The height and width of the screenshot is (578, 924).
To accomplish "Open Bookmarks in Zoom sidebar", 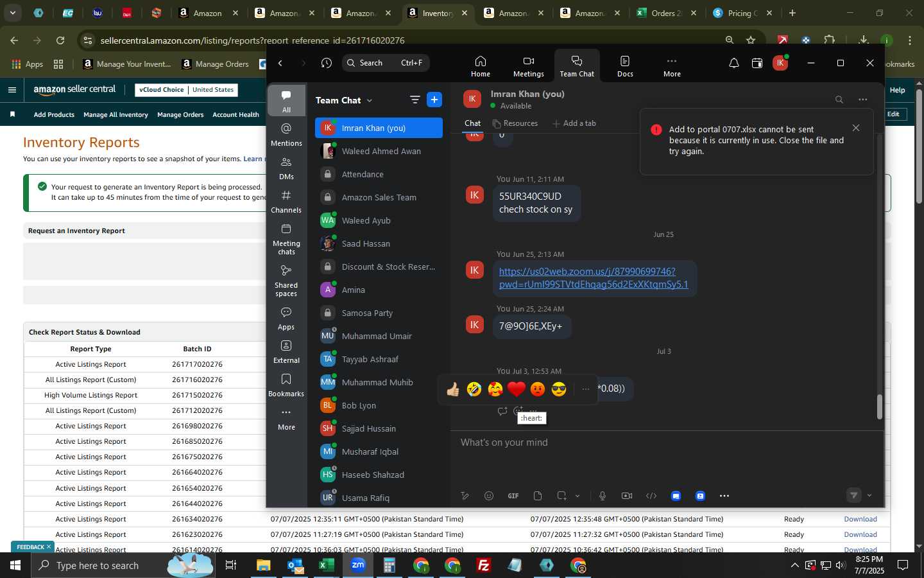I will pos(286,385).
